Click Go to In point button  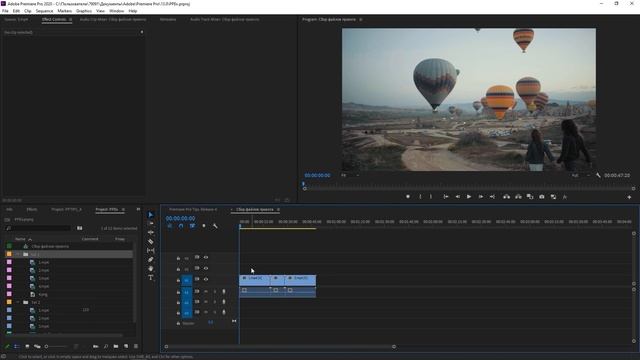point(446,197)
